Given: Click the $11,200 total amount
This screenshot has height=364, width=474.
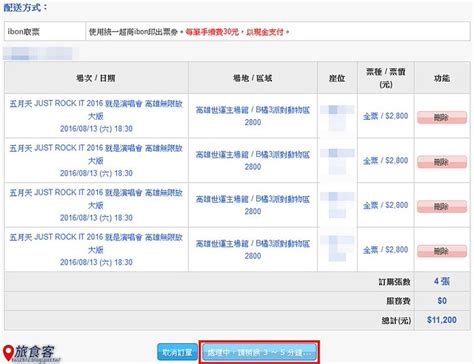Looking at the screenshot, I should point(442,320).
